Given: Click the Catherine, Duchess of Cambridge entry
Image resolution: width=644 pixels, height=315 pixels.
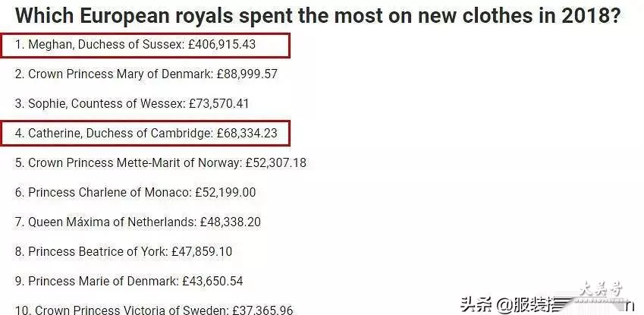Looking at the screenshot, I should (146, 134).
